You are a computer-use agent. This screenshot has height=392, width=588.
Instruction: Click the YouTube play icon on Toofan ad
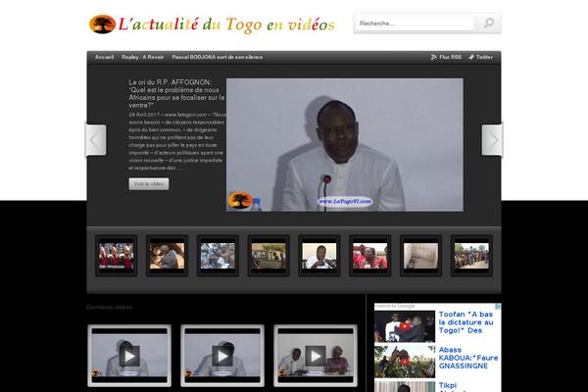pyautogui.click(x=404, y=326)
